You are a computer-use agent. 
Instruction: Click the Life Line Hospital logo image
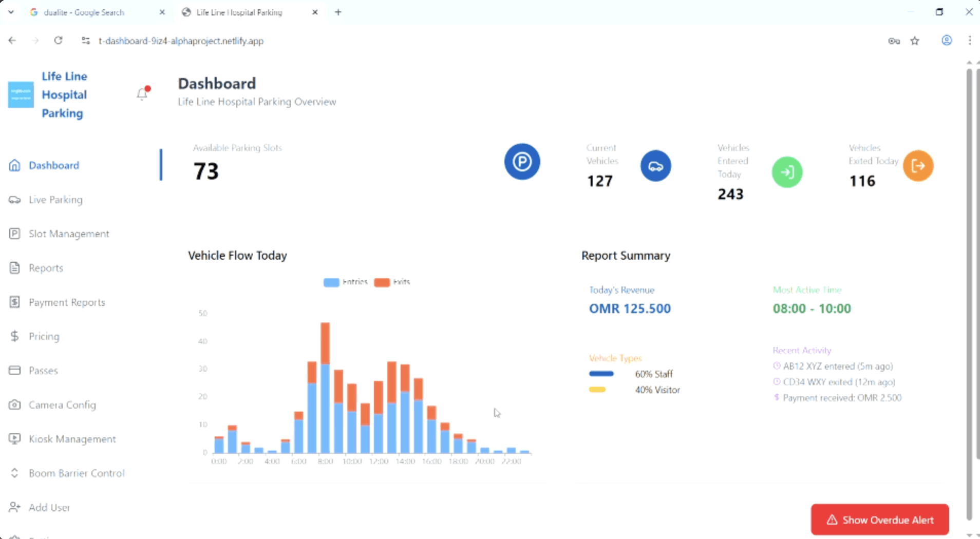point(21,95)
